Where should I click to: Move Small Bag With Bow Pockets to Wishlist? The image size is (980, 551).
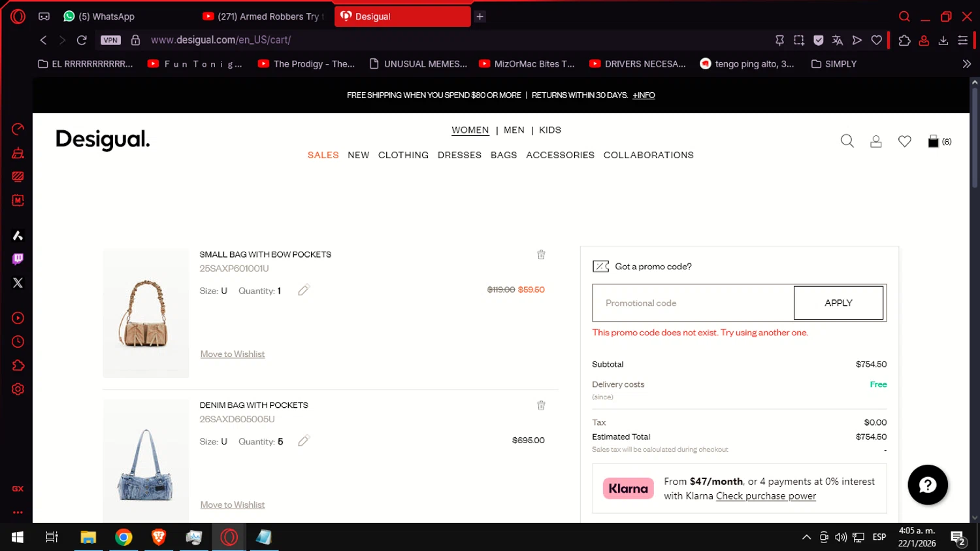[x=233, y=354]
